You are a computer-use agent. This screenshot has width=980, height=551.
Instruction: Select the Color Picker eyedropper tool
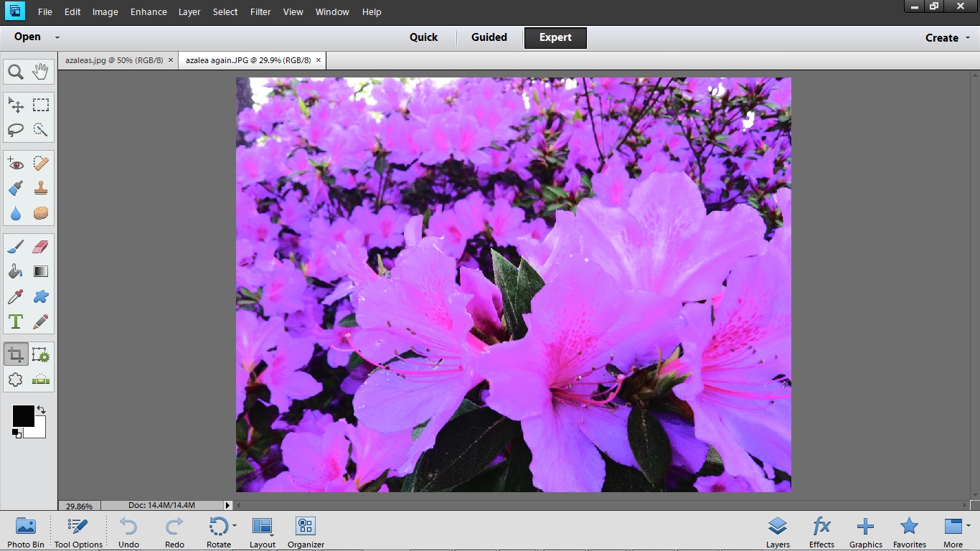(x=16, y=296)
